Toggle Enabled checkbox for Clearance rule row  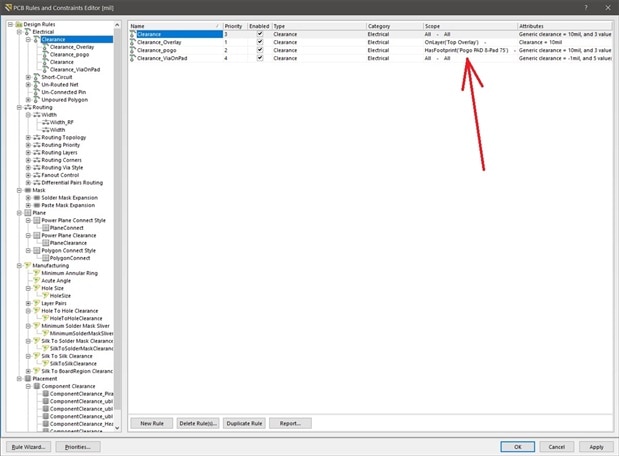pos(260,34)
